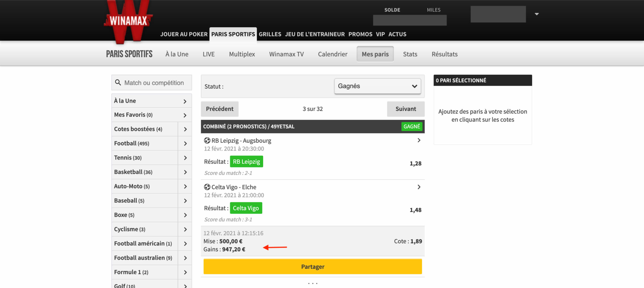Select the Mes paris sub-tab
This screenshot has height=288, width=644.
click(375, 54)
